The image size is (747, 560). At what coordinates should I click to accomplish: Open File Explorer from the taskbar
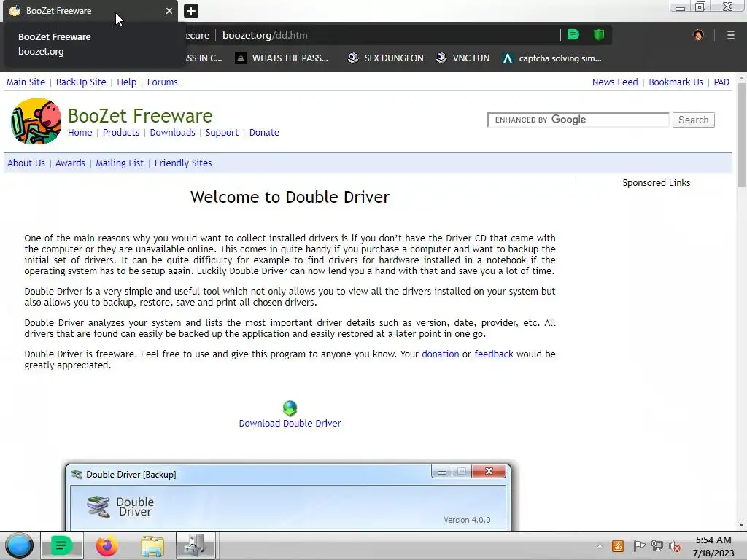(152, 545)
